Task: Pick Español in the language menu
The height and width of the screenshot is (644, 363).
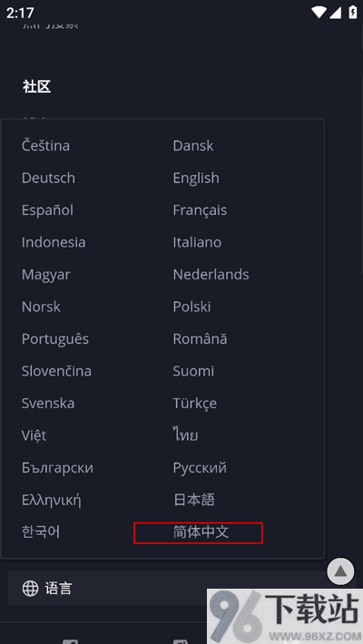Action: (x=47, y=210)
